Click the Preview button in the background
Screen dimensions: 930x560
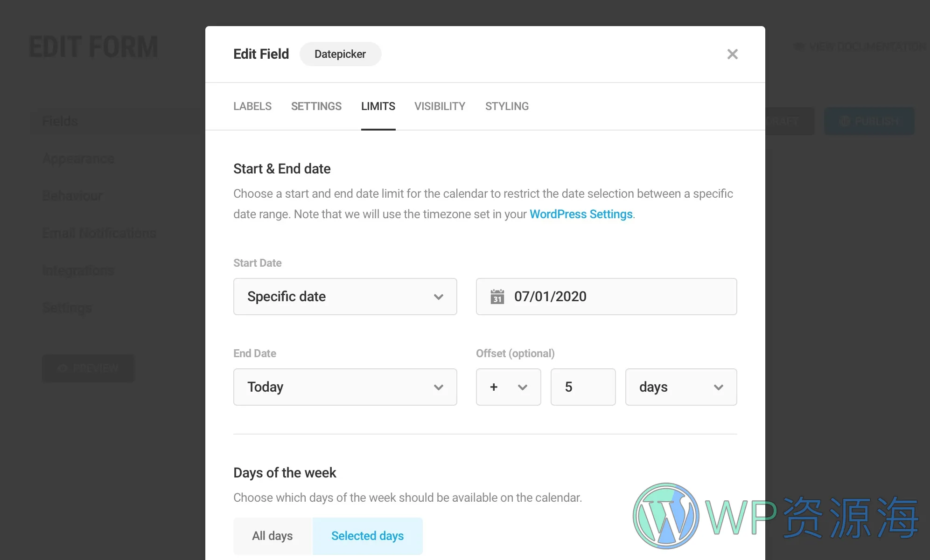(x=88, y=368)
